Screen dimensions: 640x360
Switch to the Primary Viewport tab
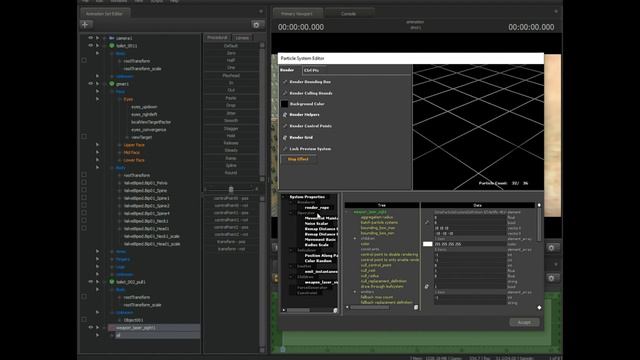[297, 13]
